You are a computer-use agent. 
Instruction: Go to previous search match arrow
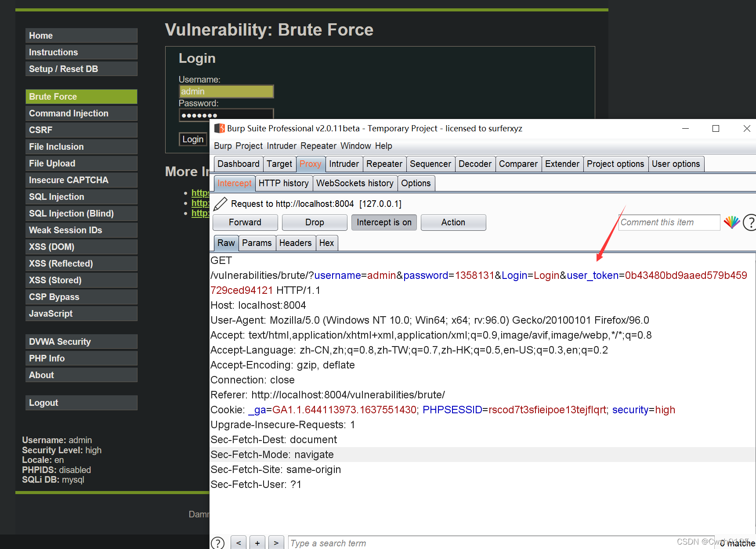tap(239, 543)
